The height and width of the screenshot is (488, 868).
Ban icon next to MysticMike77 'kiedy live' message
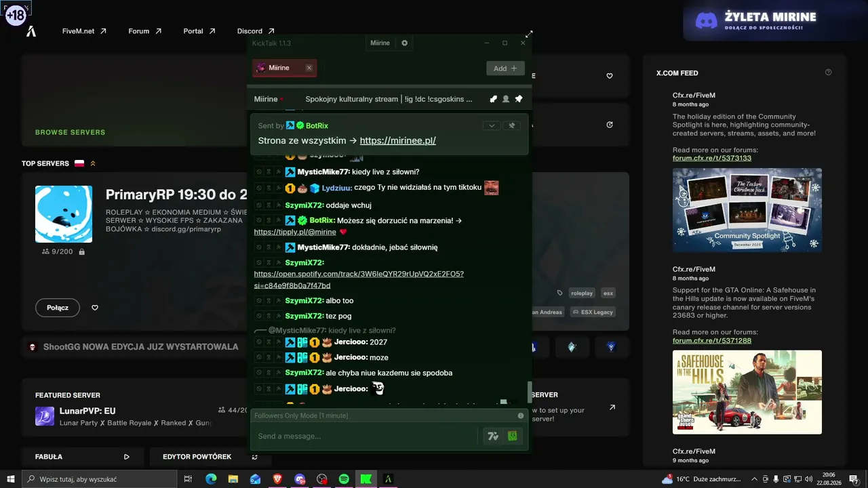(x=259, y=172)
